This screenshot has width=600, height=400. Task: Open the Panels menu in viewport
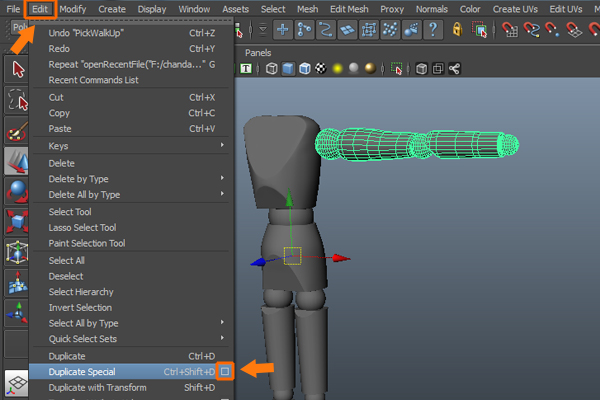pyautogui.click(x=258, y=52)
